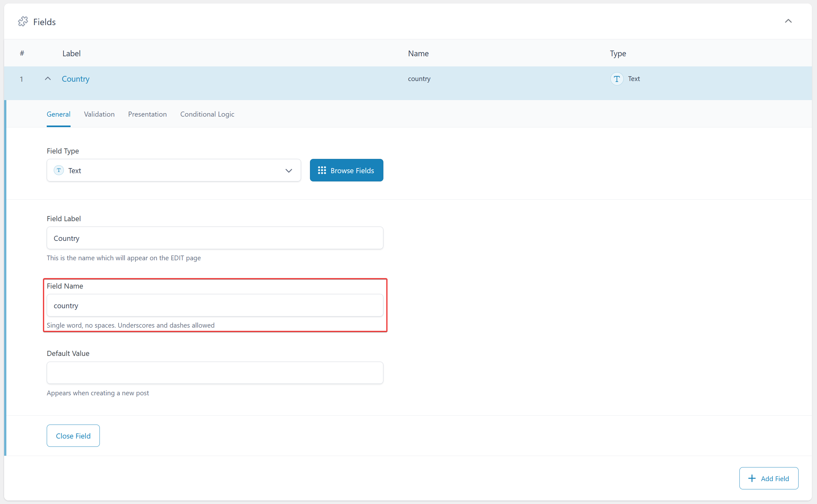
Task: Collapse the Fields panel using the chevron
Action: (x=788, y=21)
